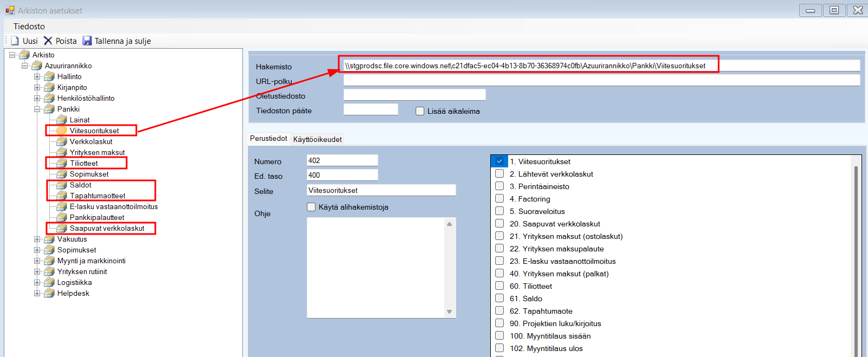
Task: Check the 60. Tiliotteet checkbox
Action: click(x=499, y=286)
